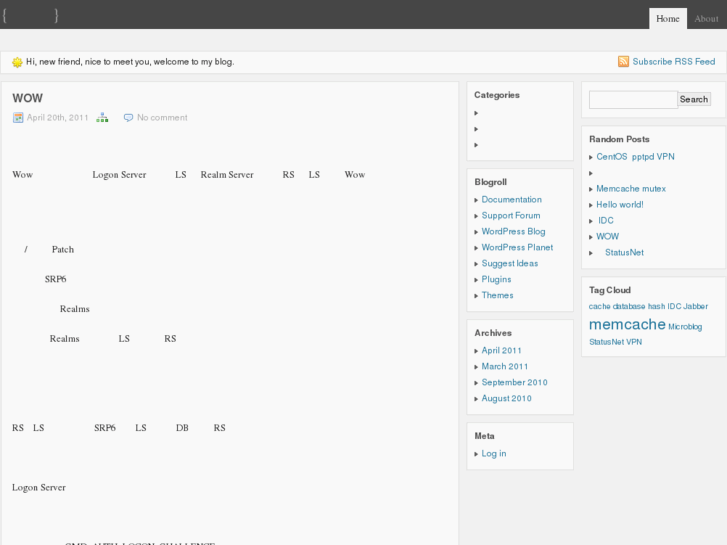Open the WOW post title

coord(27,98)
